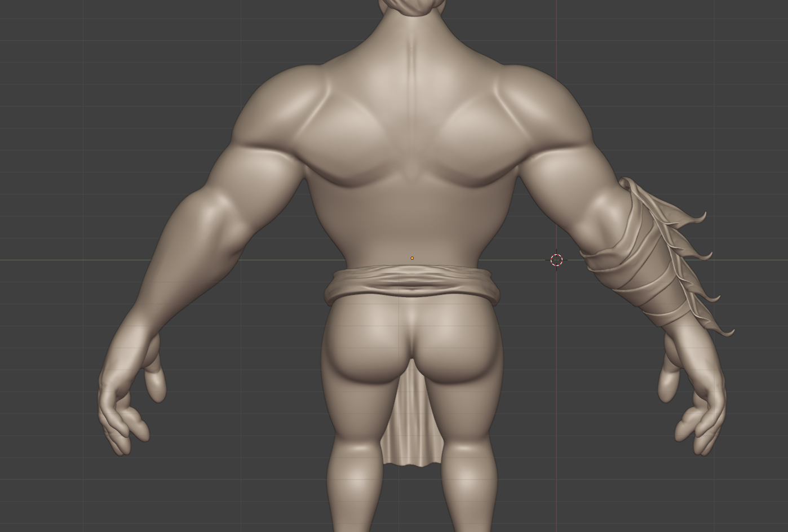Select the cloth sash around the waist

click(411, 285)
